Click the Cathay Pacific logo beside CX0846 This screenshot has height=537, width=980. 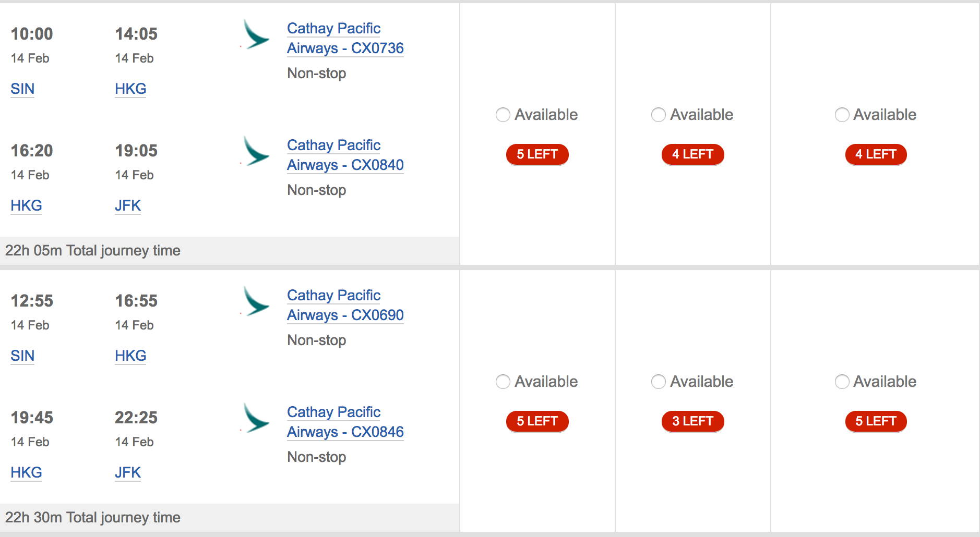(256, 418)
